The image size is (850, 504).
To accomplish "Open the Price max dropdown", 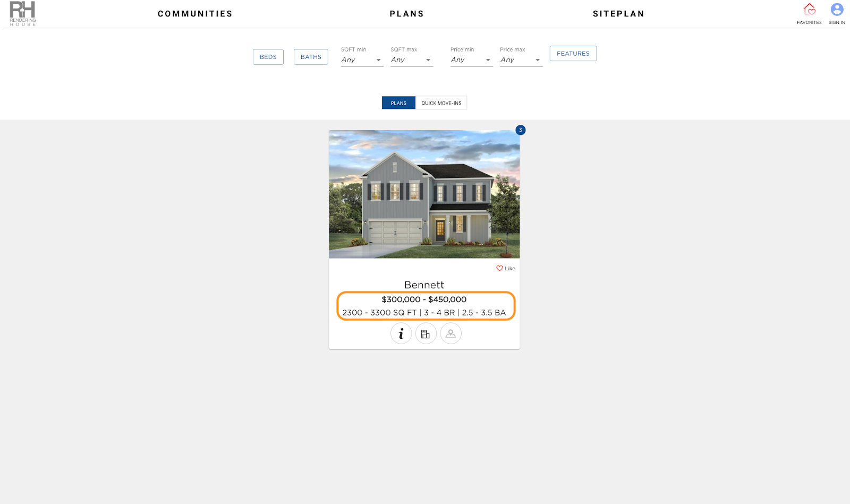I will tap(521, 60).
